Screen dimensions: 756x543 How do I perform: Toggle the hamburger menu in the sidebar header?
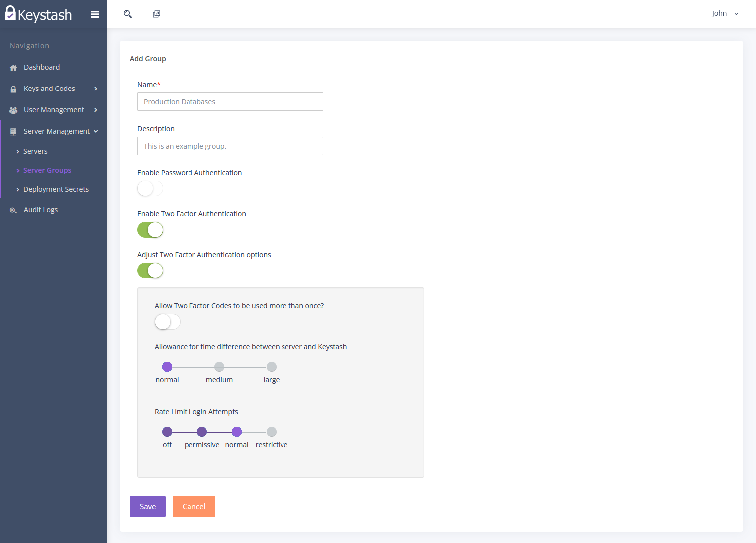pos(95,14)
